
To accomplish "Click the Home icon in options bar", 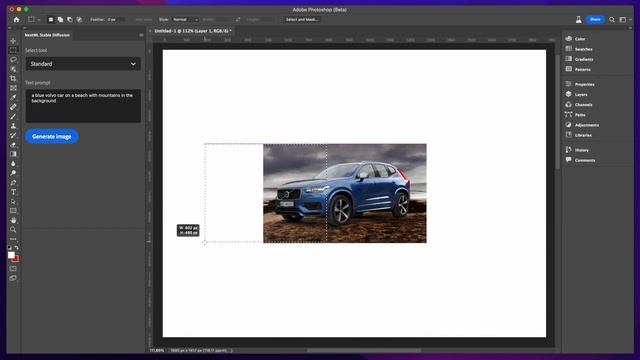I will 16,19.
